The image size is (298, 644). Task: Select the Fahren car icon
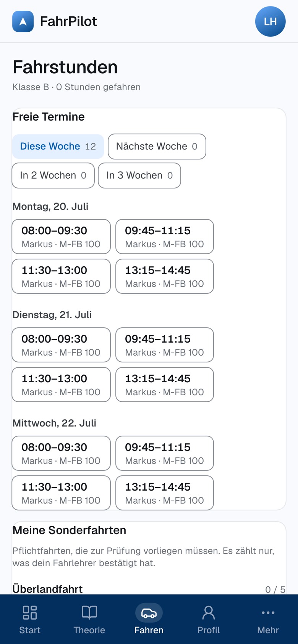tap(149, 613)
